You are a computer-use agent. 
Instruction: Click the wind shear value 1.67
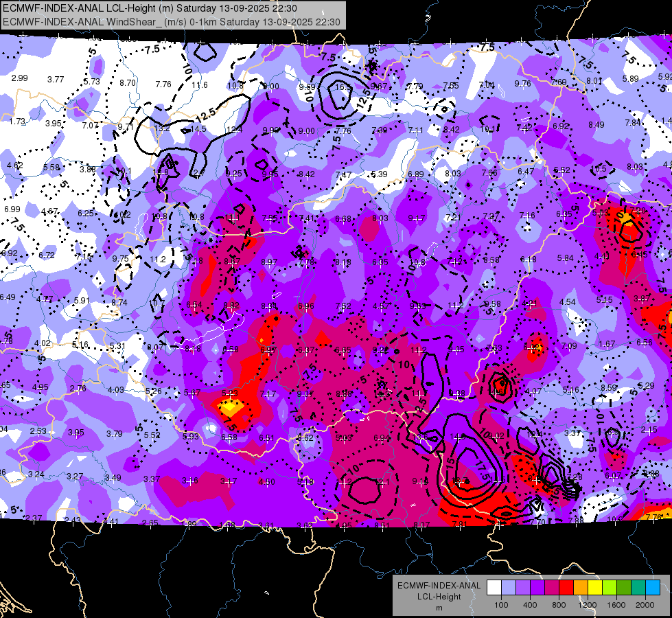coord(607,344)
